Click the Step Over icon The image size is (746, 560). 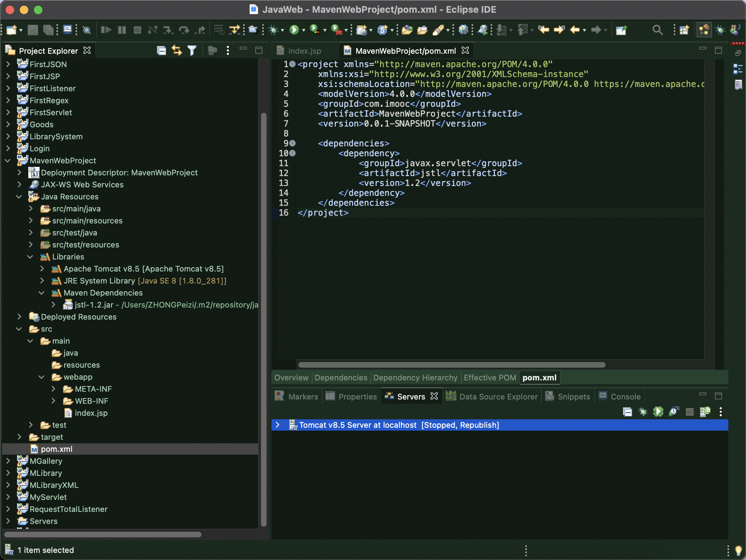pyautogui.click(x=184, y=30)
